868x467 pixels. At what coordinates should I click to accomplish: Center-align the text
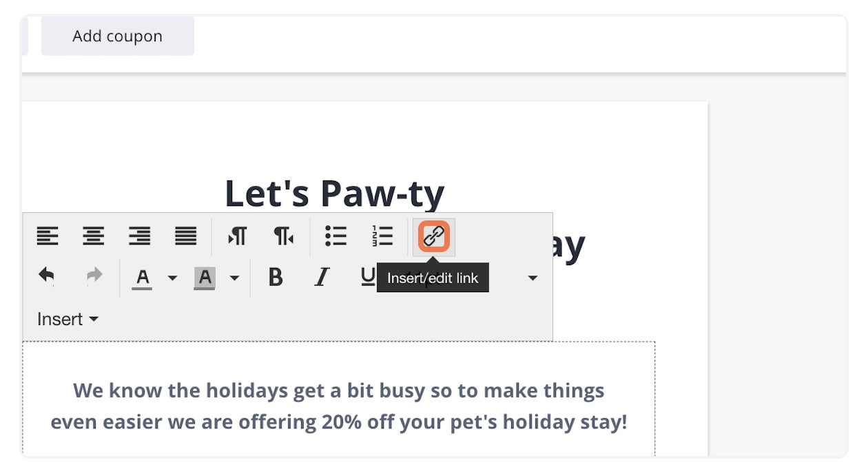tap(94, 237)
